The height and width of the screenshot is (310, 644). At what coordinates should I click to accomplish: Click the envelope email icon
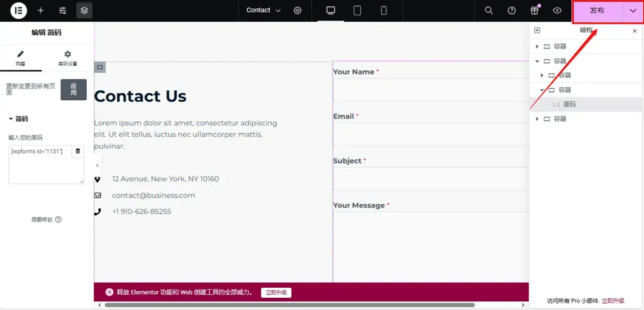[x=97, y=196]
